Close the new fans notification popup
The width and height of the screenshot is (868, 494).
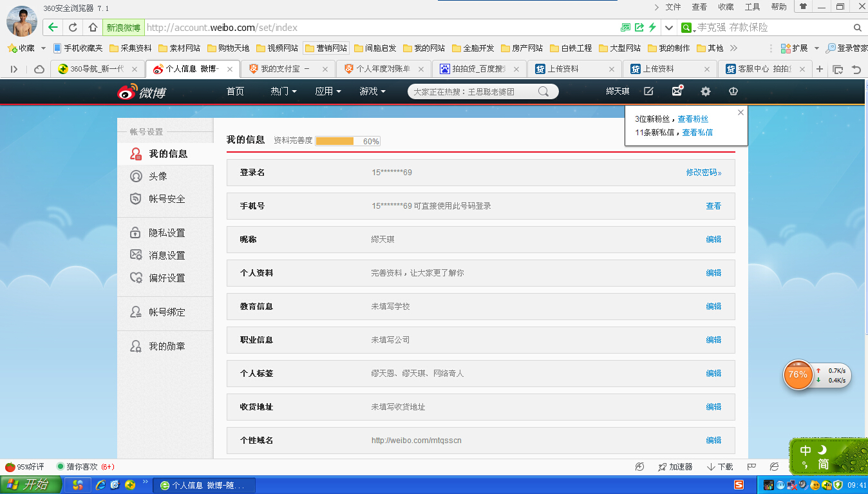[741, 112]
